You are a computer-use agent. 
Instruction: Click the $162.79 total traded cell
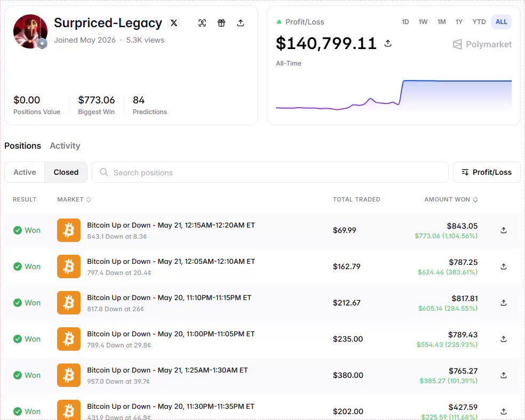347,266
